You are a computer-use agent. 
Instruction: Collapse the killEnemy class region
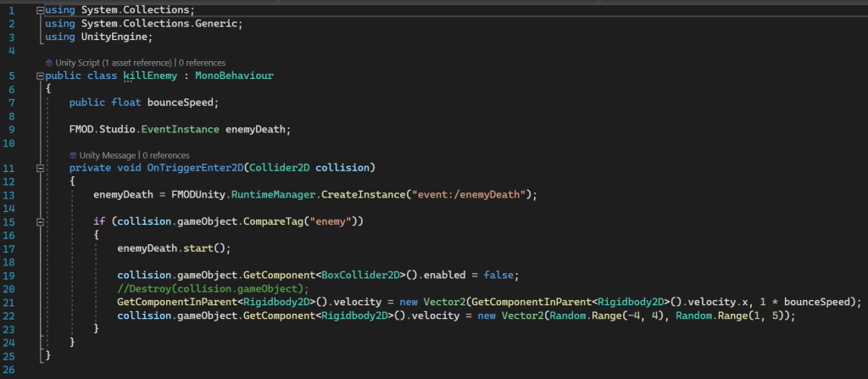click(x=40, y=75)
